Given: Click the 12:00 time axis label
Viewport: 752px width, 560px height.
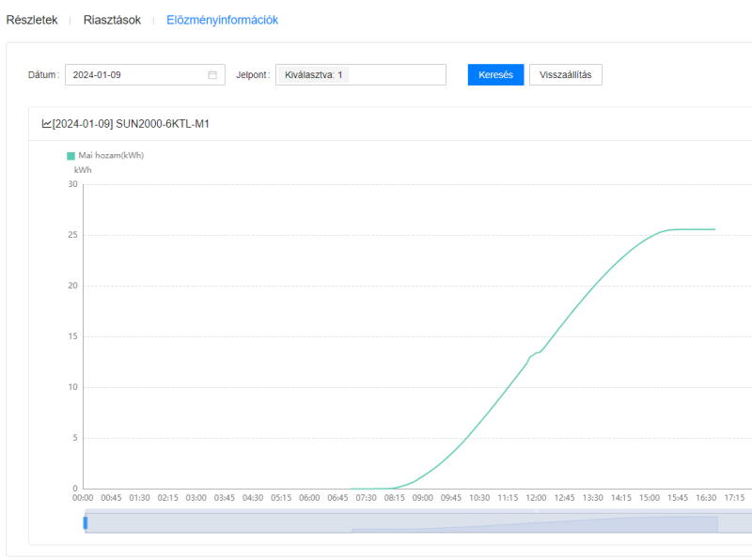Looking at the screenshot, I should point(536,498).
